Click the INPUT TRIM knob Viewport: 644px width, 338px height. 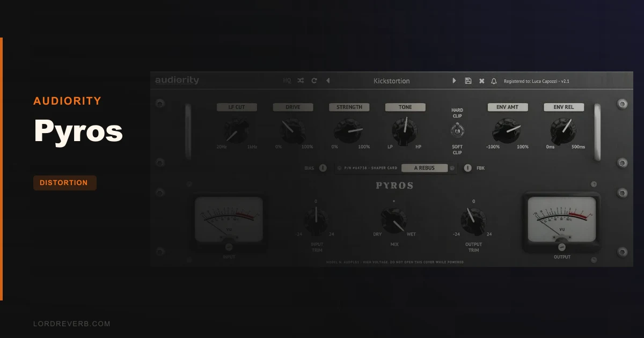pyautogui.click(x=316, y=221)
